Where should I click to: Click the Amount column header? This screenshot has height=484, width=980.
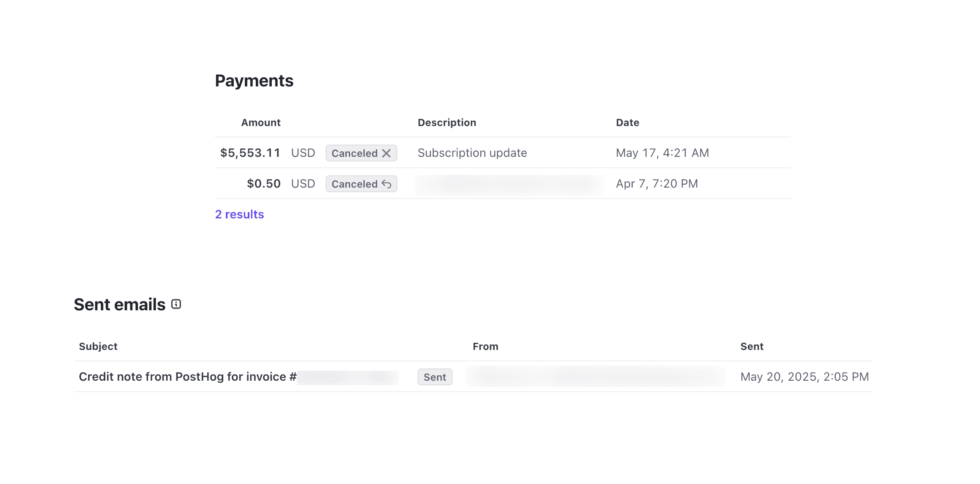260,122
